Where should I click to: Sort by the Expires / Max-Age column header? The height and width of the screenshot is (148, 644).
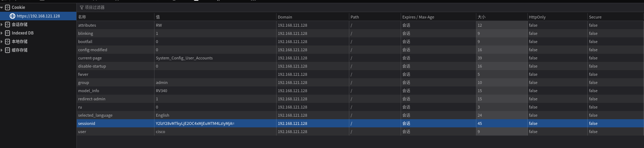click(438, 17)
